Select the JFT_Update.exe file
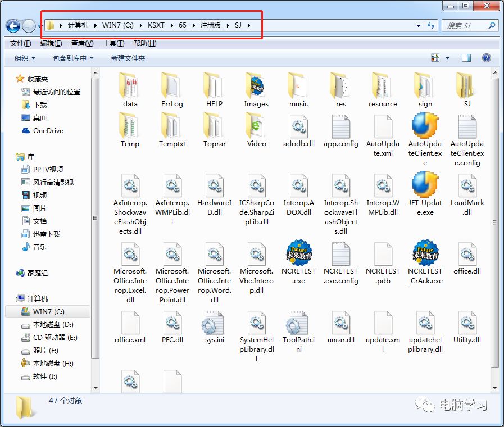The image size is (504, 427). 425,185
